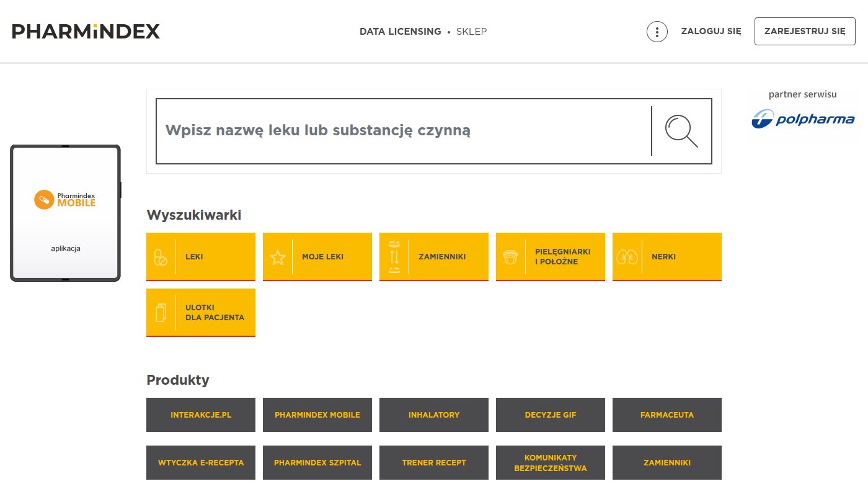Open SKLEP in the header

[471, 31]
